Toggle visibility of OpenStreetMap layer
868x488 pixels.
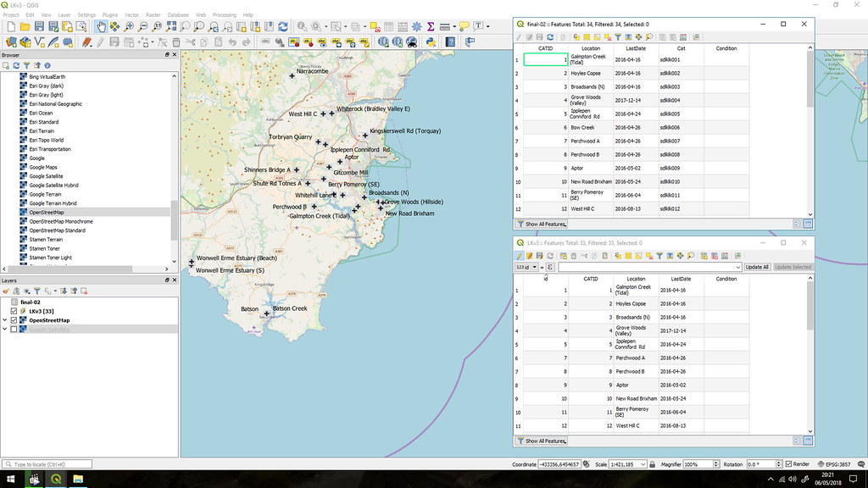pos(14,319)
